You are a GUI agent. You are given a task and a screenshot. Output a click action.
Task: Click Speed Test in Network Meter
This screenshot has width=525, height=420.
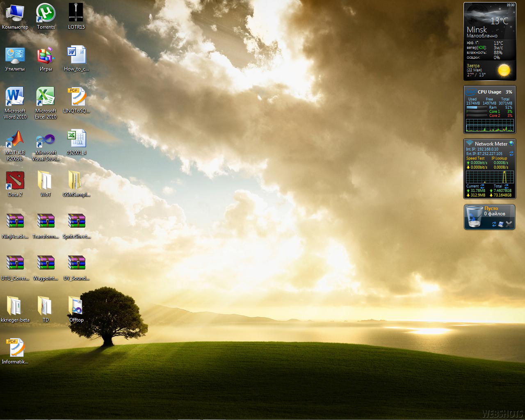475,158
